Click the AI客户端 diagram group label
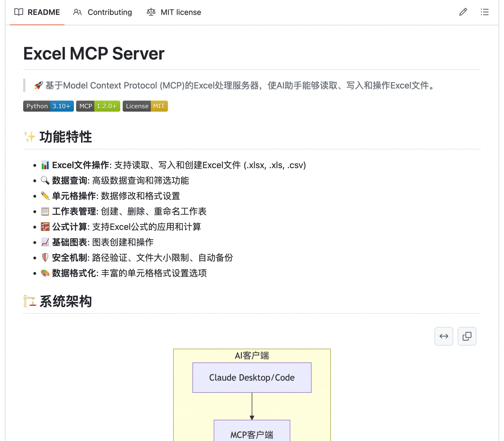The height and width of the screenshot is (441, 504). coord(252,356)
